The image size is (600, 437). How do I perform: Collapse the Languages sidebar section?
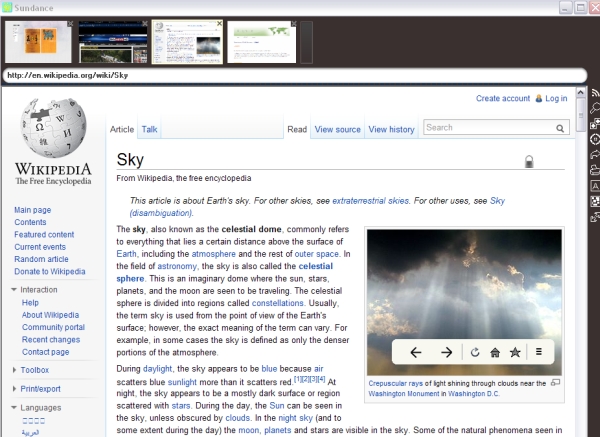[x=14, y=408]
